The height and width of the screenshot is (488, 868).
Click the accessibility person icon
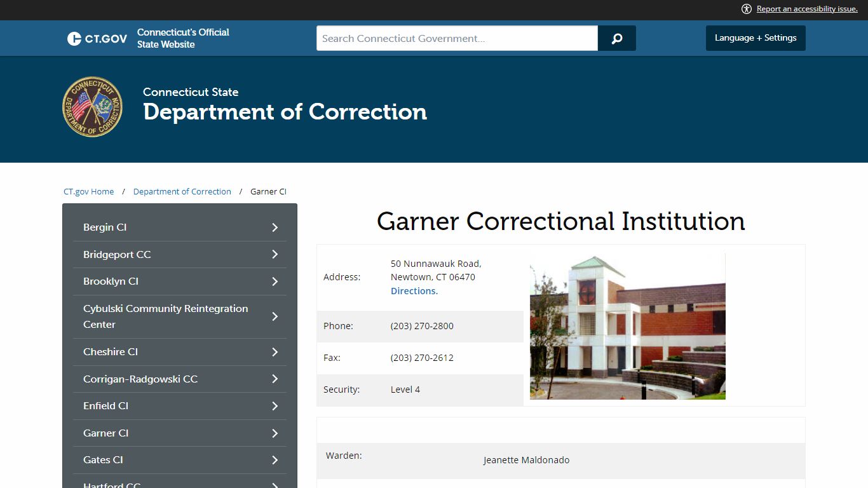(747, 9)
